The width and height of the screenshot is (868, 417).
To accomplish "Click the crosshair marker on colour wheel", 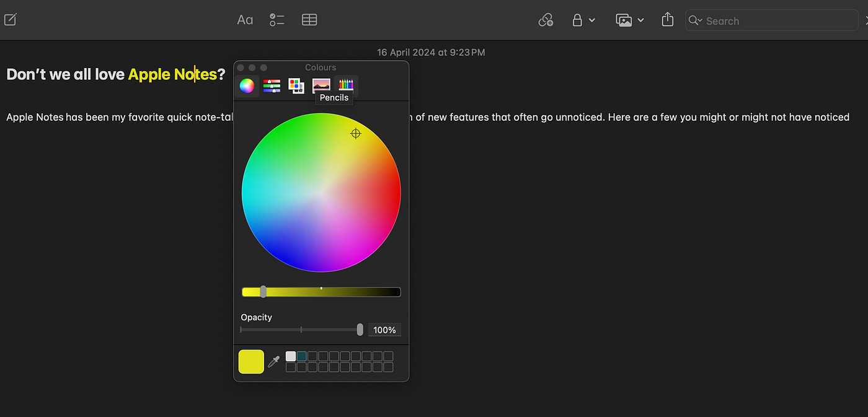I will [355, 133].
